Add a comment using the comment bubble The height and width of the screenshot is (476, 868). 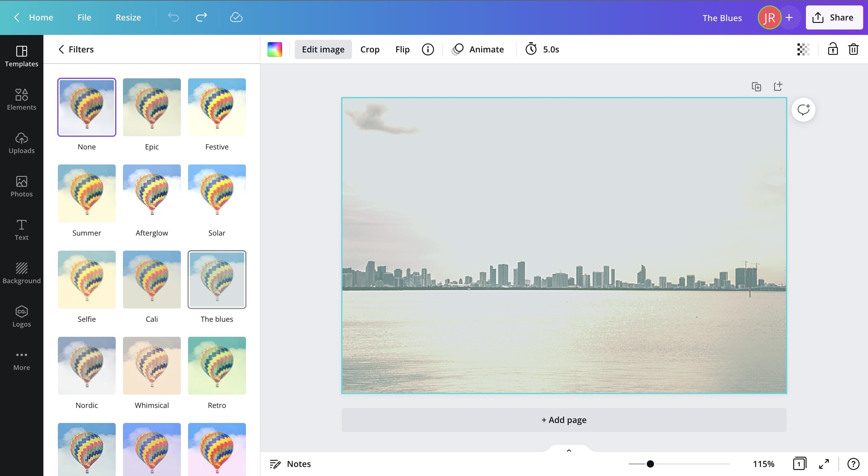tap(804, 109)
